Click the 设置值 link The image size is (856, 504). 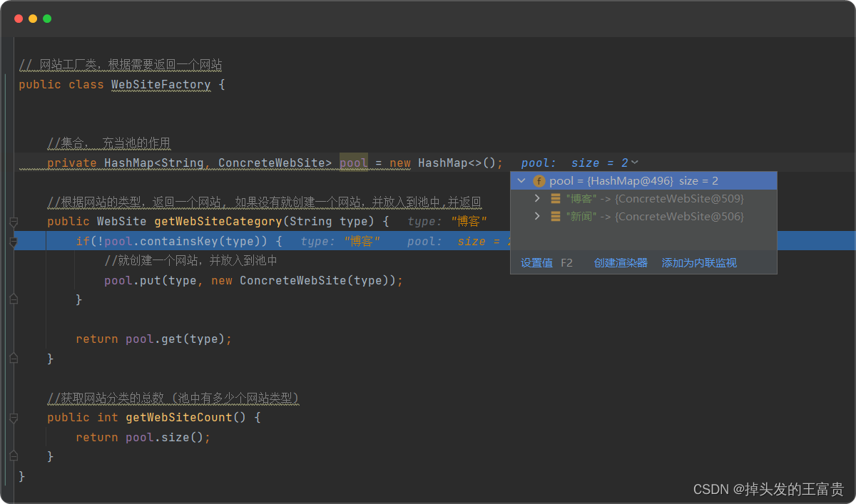(536, 262)
